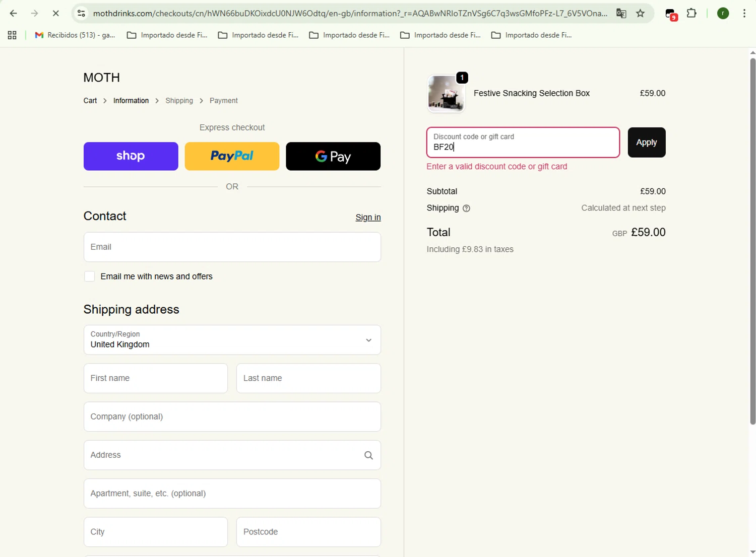Focus the Apartment, suite, etc. field

pos(232,494)
